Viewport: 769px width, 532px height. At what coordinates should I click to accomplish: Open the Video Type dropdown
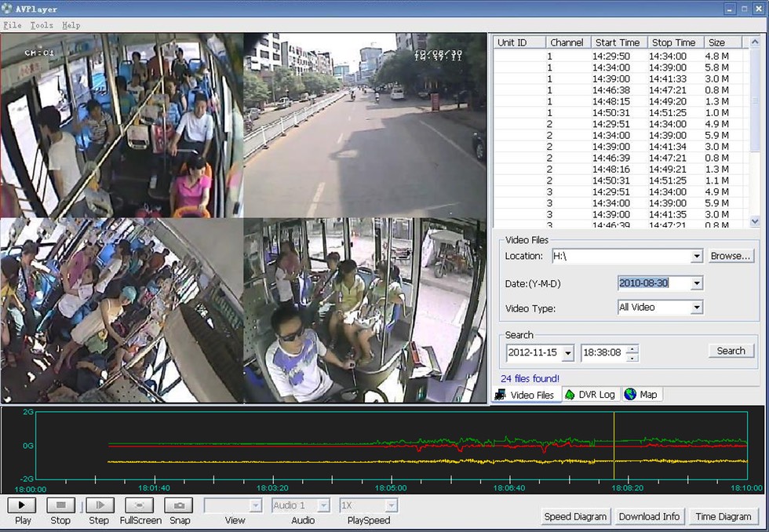[x=696, y=308]
